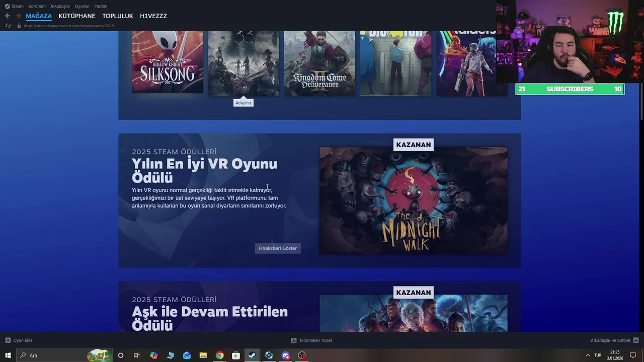Screen dimensions: 644x362
Task: Launch Copilot from the taskbar
Action: pyautogui.click(x=154, y=355)
